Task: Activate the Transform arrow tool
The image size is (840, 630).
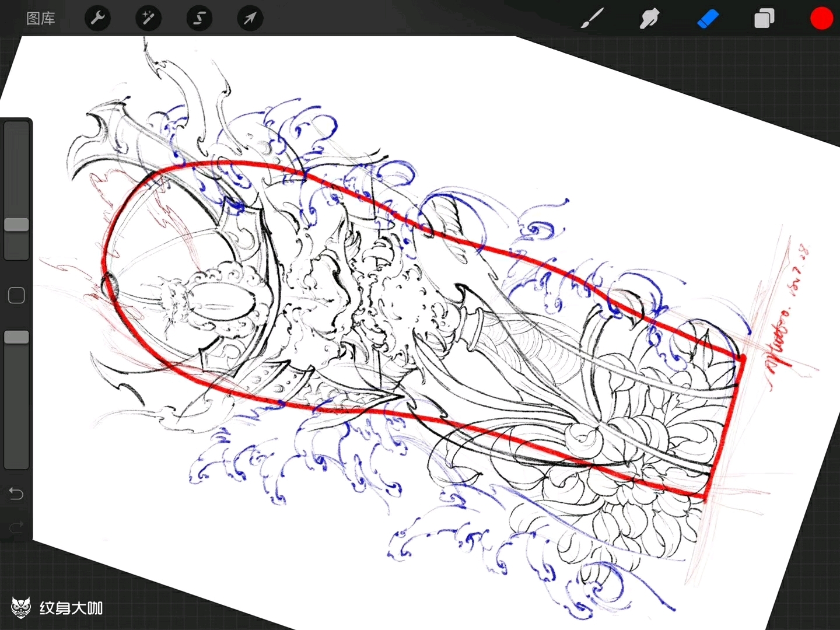Action: point(250,19)
